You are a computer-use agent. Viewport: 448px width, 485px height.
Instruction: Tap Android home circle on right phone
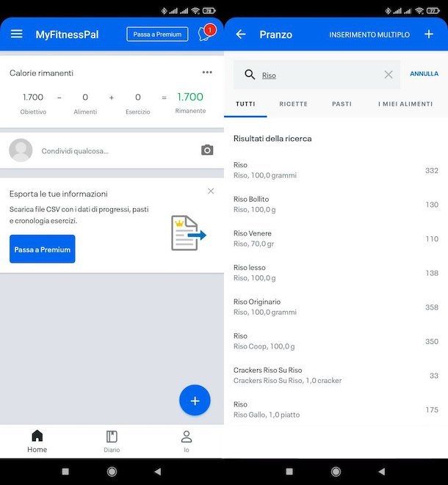point(336,471)
